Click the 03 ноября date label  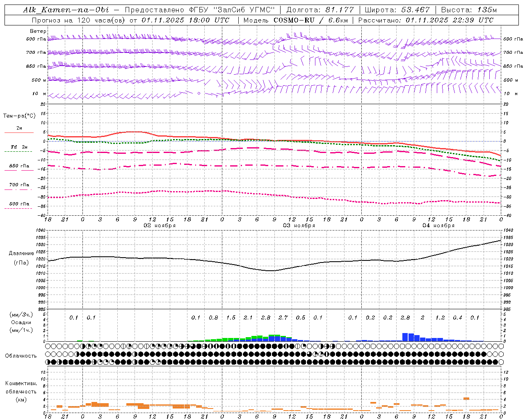pyautogui.click(x=299, y=225)
